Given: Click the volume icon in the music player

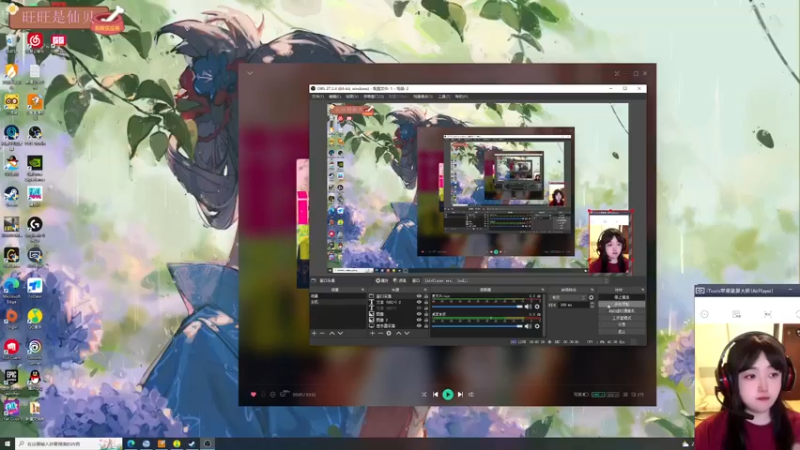Looking at the screenshot, I should [471, 394].
